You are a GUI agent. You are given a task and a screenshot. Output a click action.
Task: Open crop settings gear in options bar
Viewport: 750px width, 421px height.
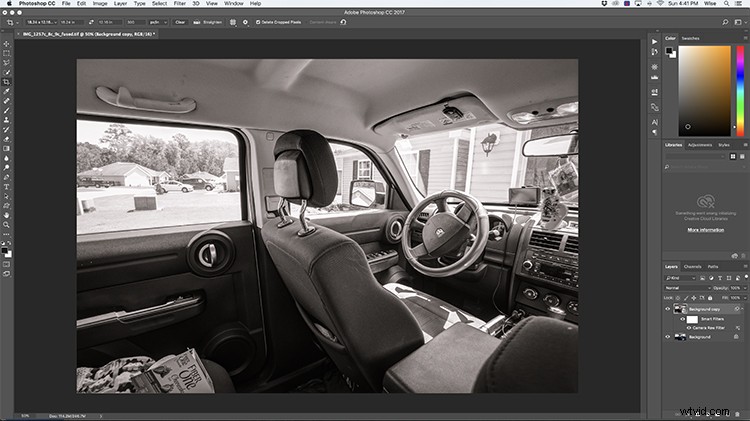tap(246, 21)
